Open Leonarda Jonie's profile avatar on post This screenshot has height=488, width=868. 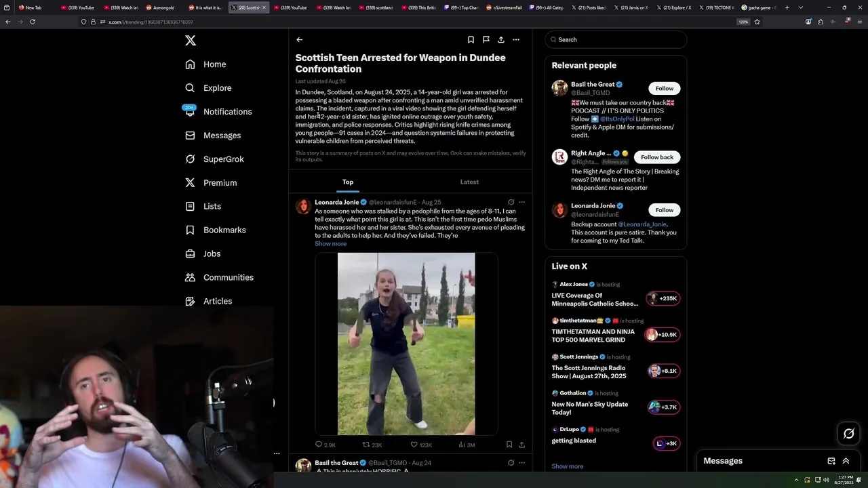[x=303, y=206]
